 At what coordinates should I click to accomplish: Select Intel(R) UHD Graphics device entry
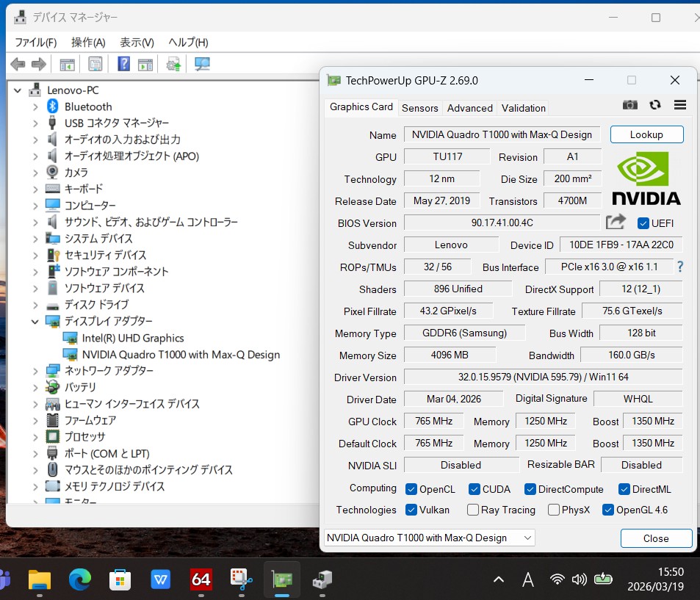tap(132, 338)
